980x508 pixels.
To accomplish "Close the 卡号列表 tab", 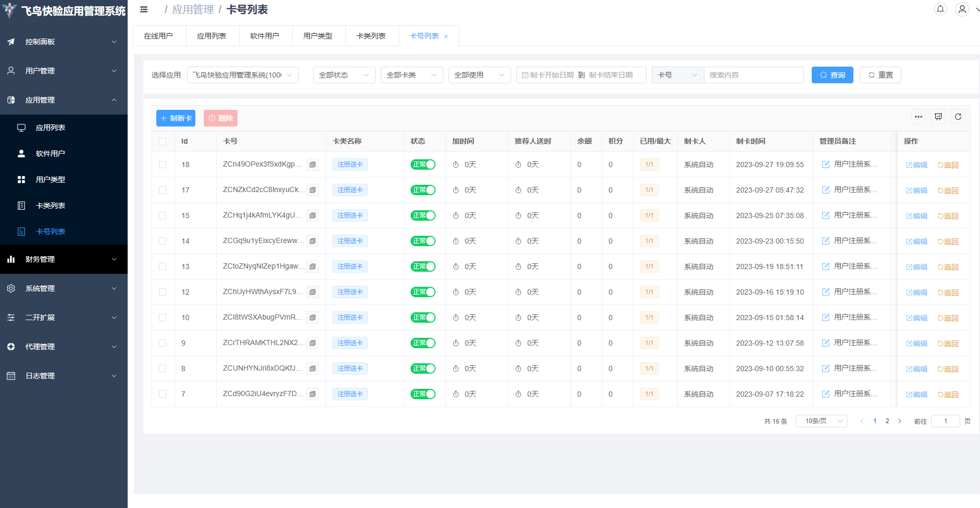I will pos(446,36).
